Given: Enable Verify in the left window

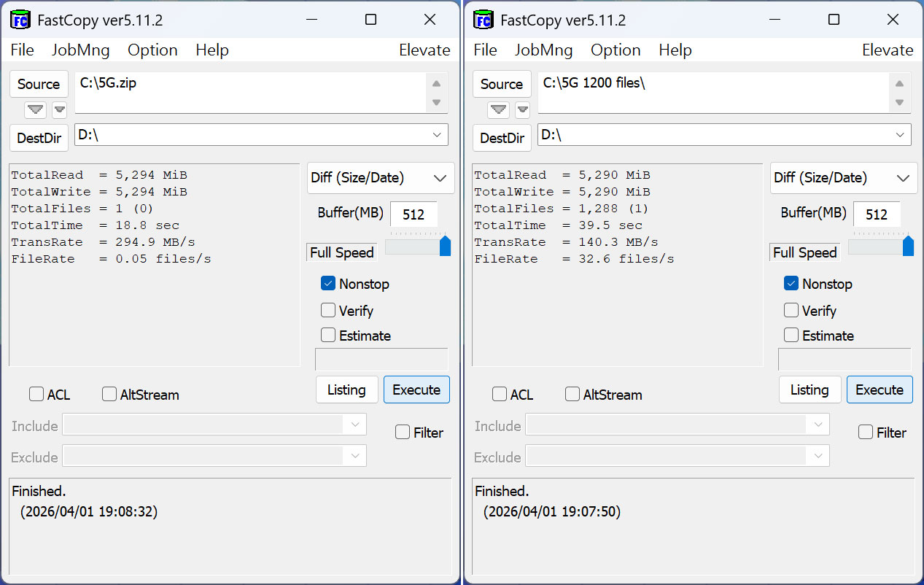Looking at the screenshot, I should (x=328, y=311).
